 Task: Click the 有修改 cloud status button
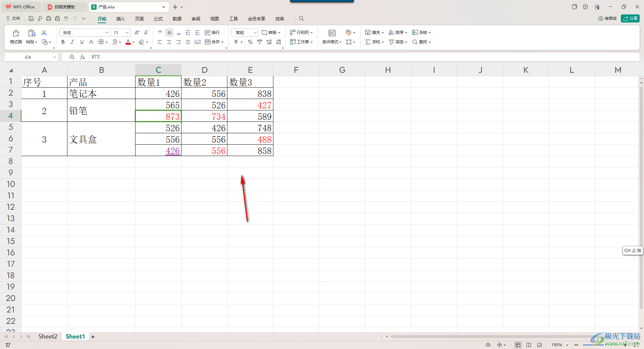607,18
